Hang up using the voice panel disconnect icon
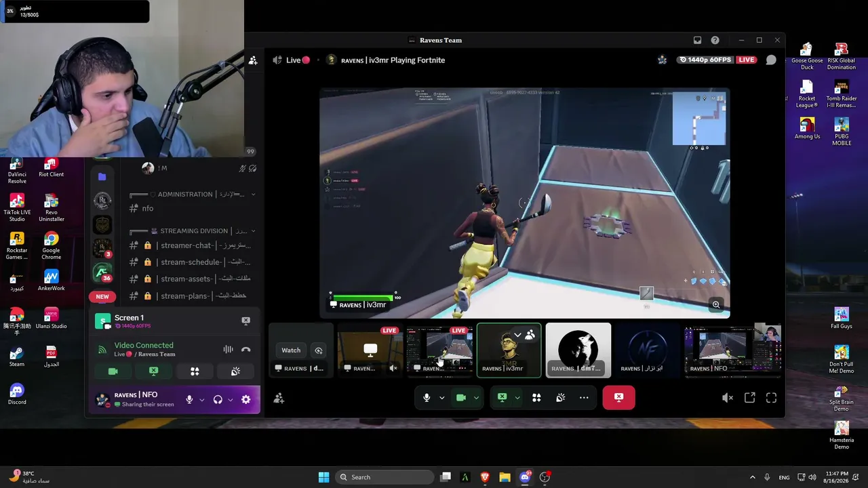The image size is (868, 488). coord(245,350)
